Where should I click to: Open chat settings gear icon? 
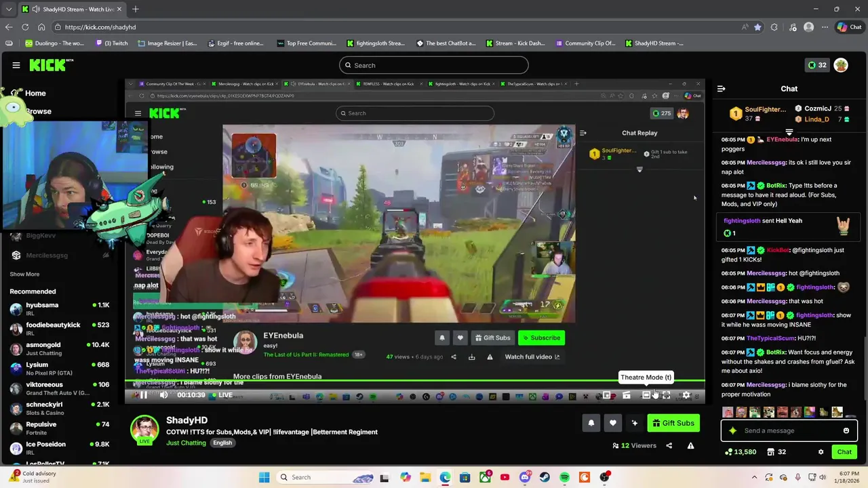click(x=821, y=452)
